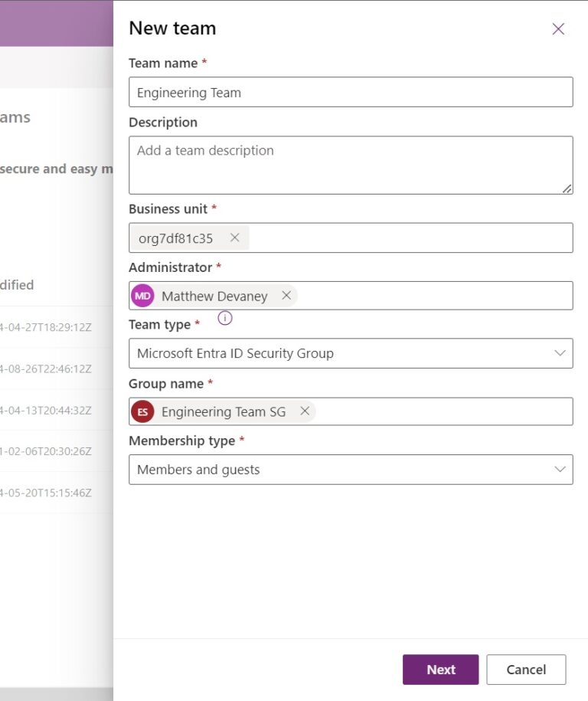The image size is (588, 701).
Task: Click the ES avatar on Engineering Team SG
Action: (142, 411)
